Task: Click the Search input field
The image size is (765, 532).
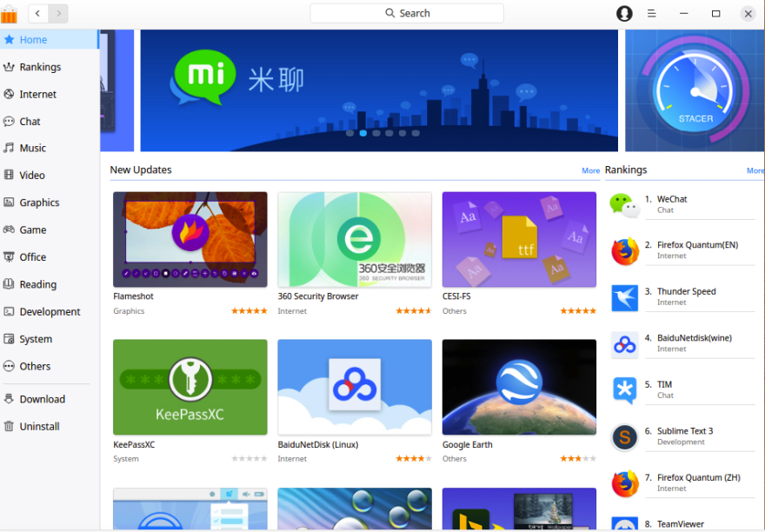Action: 407,13
